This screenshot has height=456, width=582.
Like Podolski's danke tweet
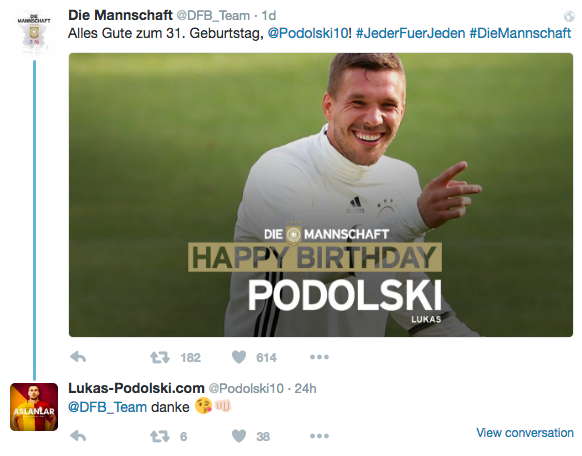[x=239, y=436]
